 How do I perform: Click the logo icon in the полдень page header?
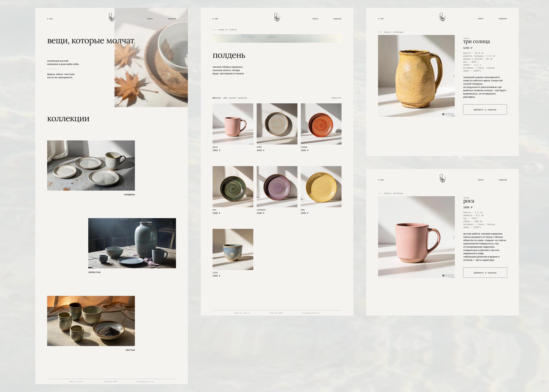tap(277, 17)
